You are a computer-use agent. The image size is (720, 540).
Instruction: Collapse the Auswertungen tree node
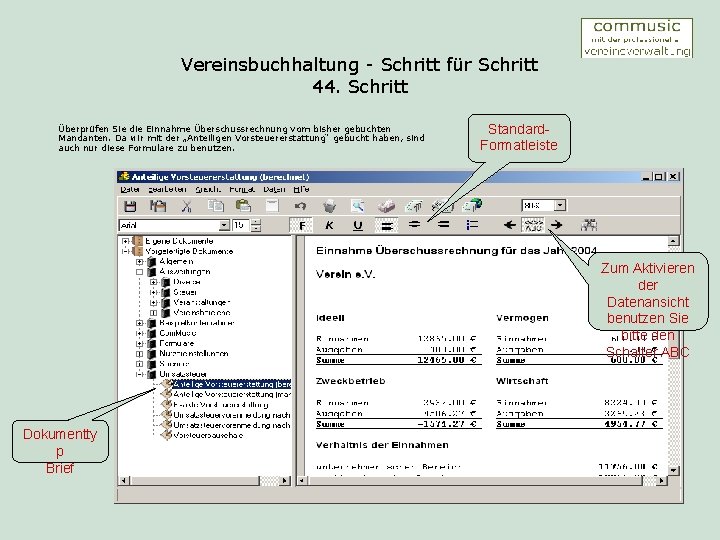tap(140, 272)
